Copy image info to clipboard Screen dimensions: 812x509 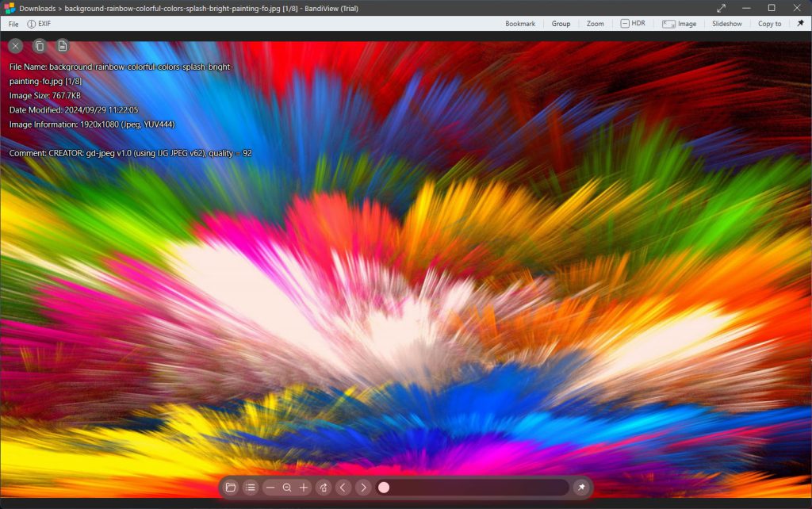40,46
